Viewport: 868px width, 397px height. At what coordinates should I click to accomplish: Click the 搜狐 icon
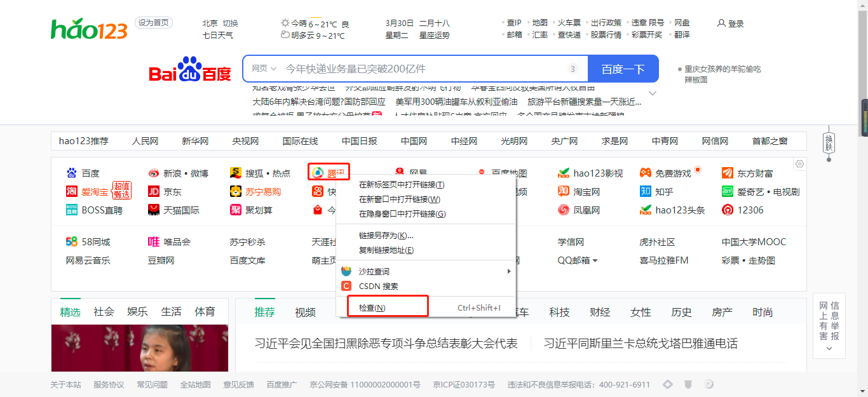tap(236, 173)
